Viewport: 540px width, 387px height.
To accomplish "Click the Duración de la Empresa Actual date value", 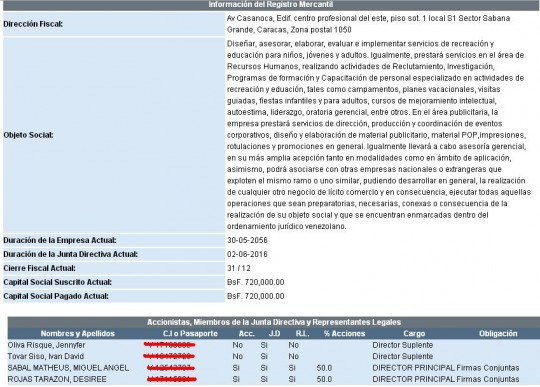I will (247, 240).
